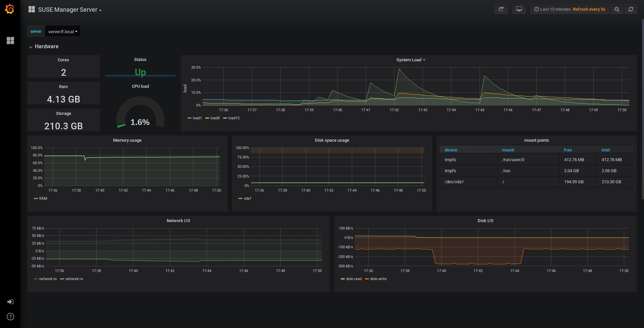644x328 pixels.
Task: Refresh the dashboard with the refresh icon
Action: point(631,9)
